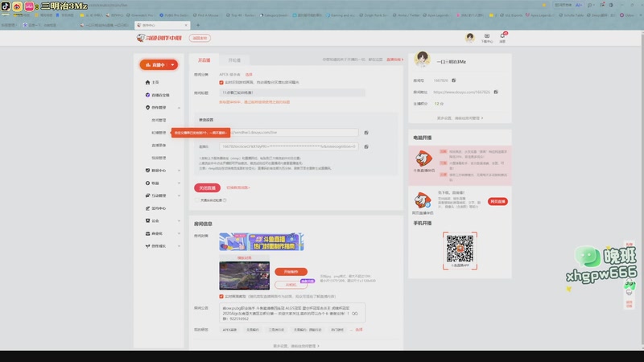Click the Douyu creator center logo
The image size is (644, 362).
point(159,38)
